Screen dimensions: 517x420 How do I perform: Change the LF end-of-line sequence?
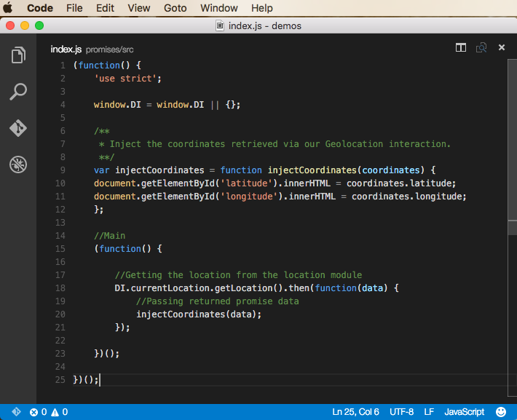point(430,412)
